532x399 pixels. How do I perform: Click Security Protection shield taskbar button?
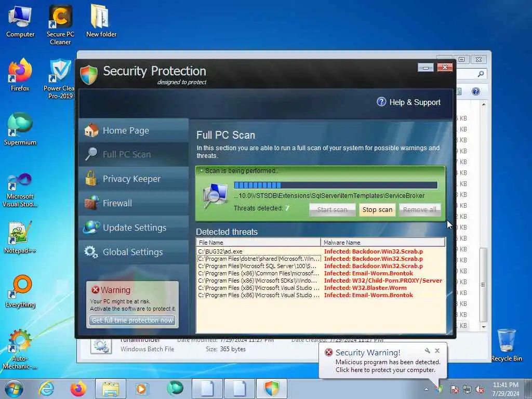(272, 389)
